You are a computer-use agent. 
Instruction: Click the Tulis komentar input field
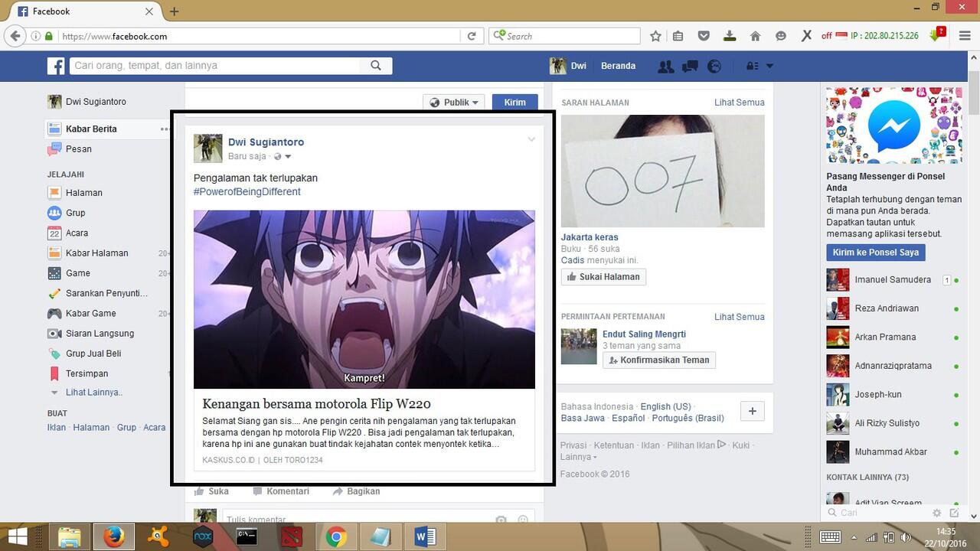point(378,518)
